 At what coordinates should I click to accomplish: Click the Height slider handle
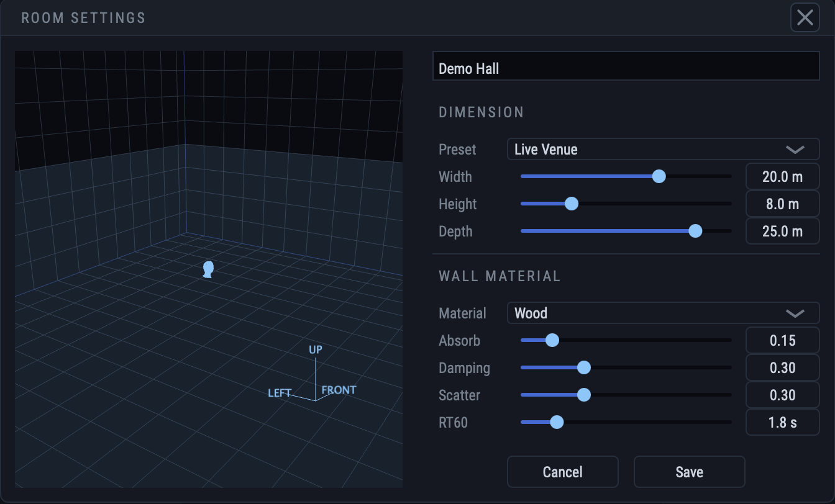tap(572, 204)
